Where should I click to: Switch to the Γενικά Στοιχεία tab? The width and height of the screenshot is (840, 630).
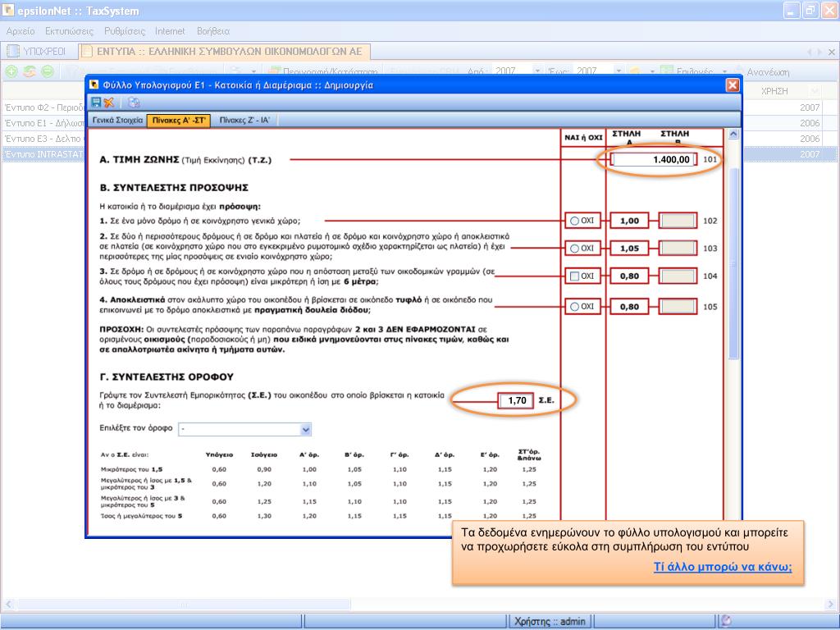(x=117, y=120)
